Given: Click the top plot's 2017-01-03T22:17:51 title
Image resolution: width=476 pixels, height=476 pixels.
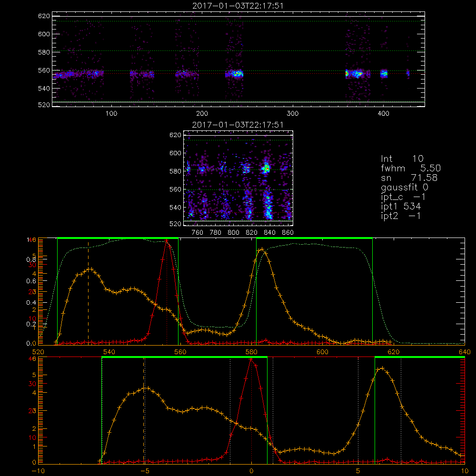Looking at the screenshot, I should [238, 6].
